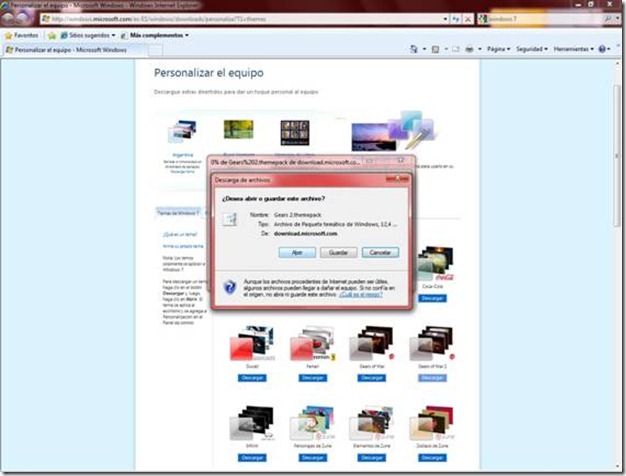This screenshot has width=626, height=476.
Task: Select the Personalizar el equipo browser tab
Action: point(75,50)
